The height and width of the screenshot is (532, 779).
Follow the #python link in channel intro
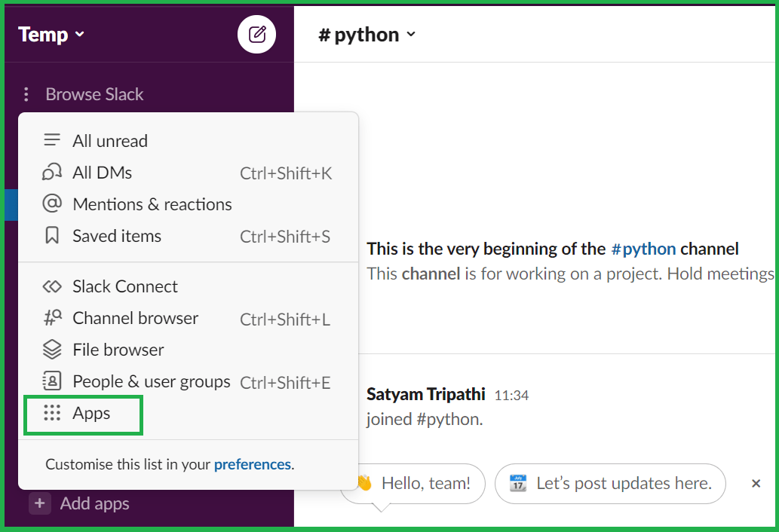point(643,249)
